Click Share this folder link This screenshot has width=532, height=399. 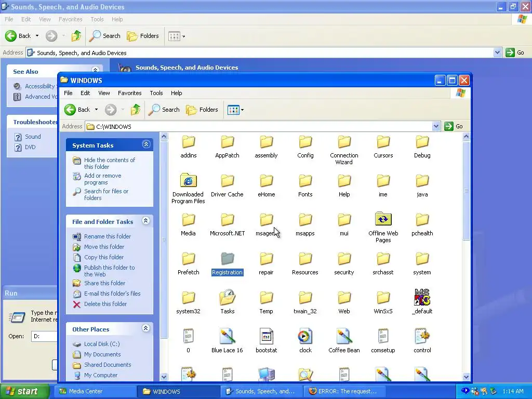click(x=104, y=283)
